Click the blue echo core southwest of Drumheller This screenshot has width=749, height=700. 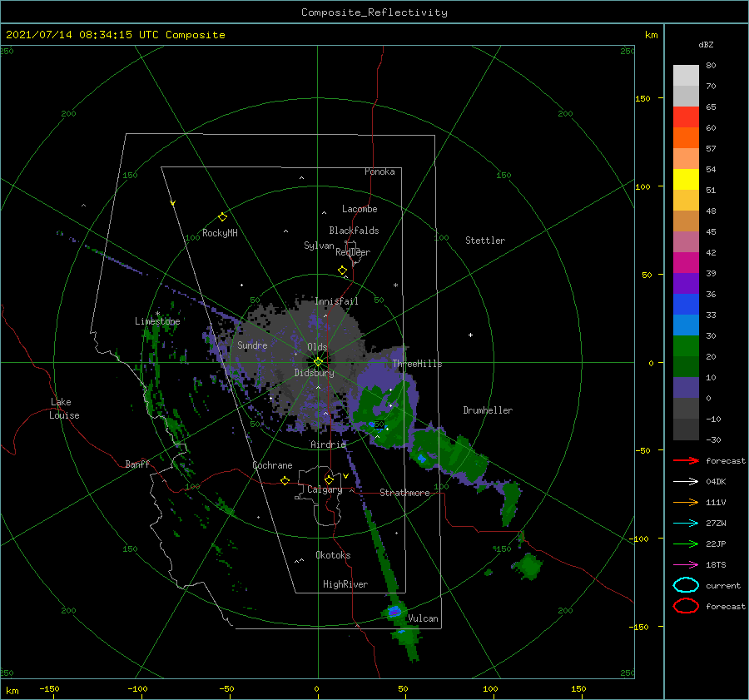click(421, 459)
